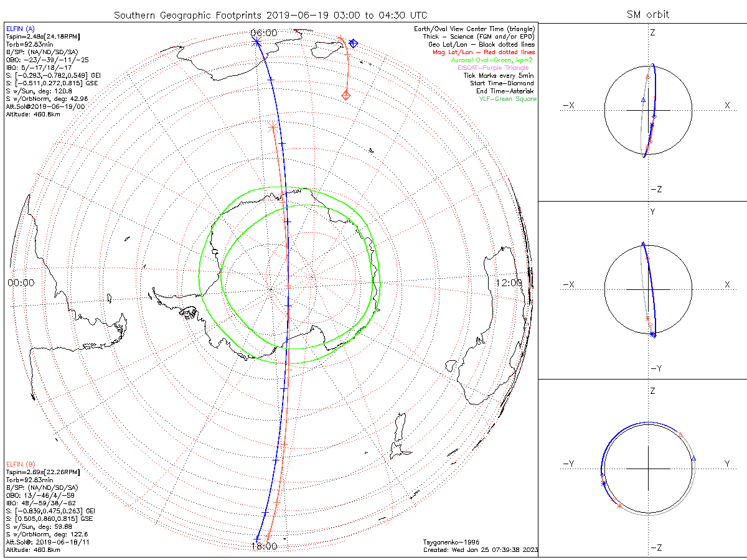
Task: Click the red start-time diamond marker on the main map
Action: [345, 95]
